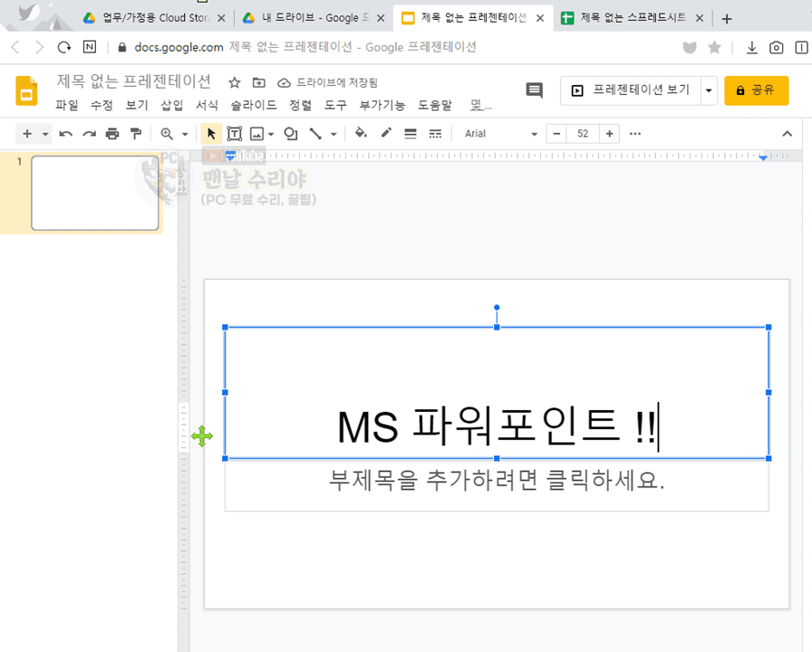The width and height of the screenshot is (812, 652).
Task: Open the more options ellipsis
Action: click(x=635, y=134)
